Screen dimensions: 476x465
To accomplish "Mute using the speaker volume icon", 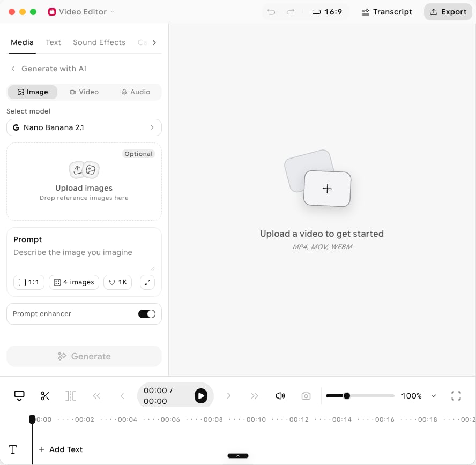I will 280,396.
